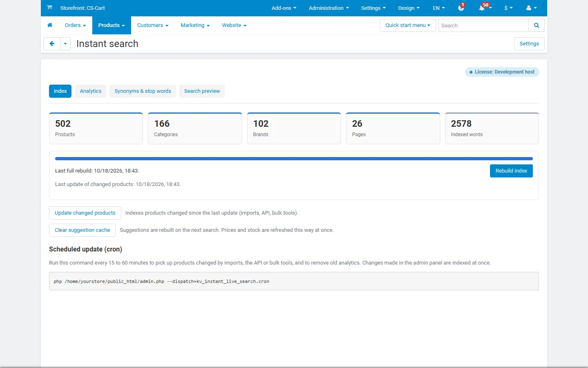The width and height of the screenshot is (588, 368).
Task: Open the Products menu
Action: 111,25
